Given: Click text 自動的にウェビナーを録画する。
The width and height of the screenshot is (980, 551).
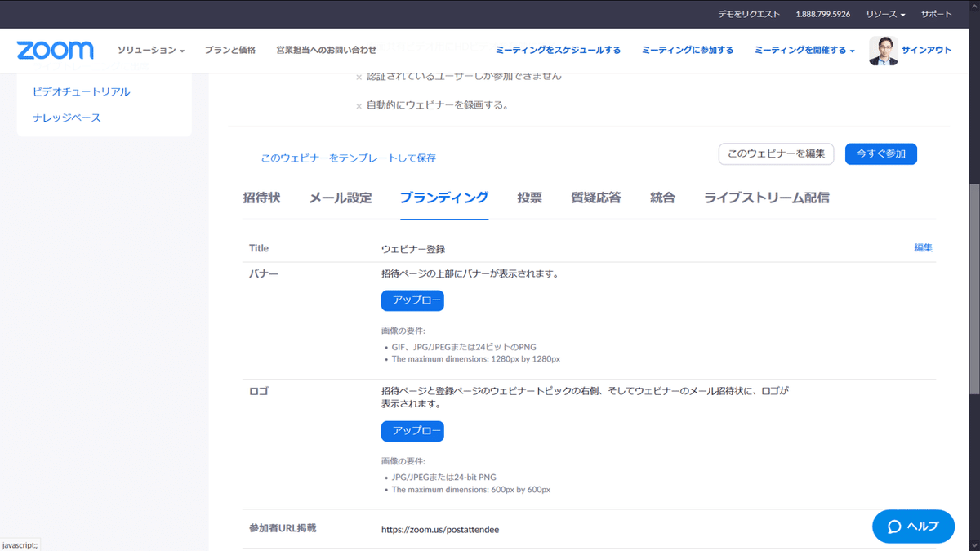Looking at the screenshot, I should pyautogui.click(x=438, y=105).
